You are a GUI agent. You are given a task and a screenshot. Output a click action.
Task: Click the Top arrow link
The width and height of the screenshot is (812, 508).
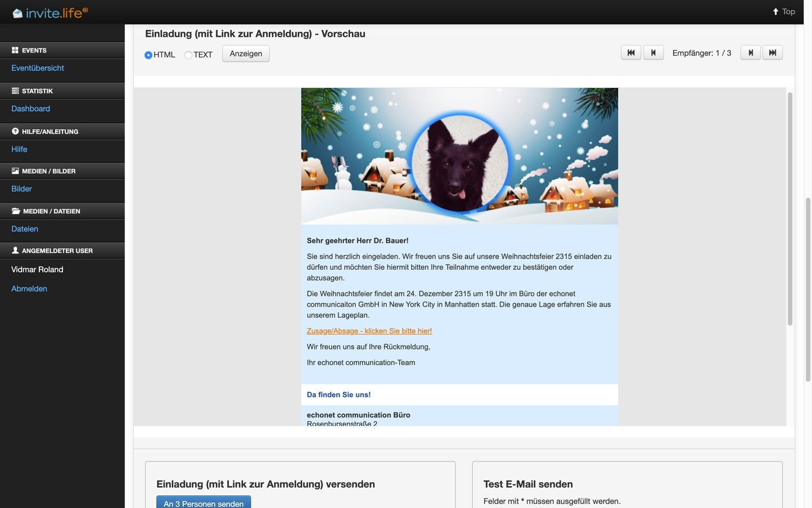(x=784, y=11)
